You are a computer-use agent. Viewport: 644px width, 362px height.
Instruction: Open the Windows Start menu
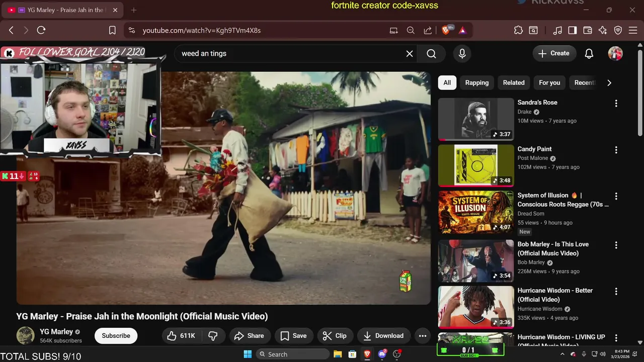[248, 354]
